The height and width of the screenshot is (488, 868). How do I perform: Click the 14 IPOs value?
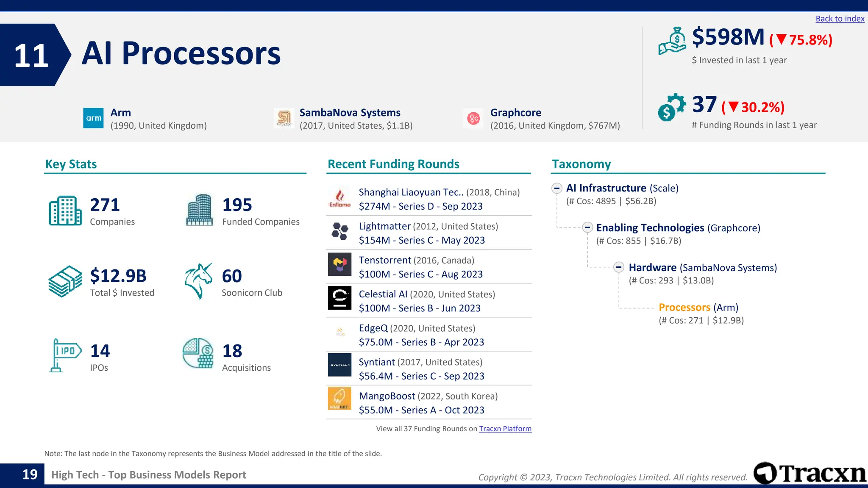click(100, 351)
